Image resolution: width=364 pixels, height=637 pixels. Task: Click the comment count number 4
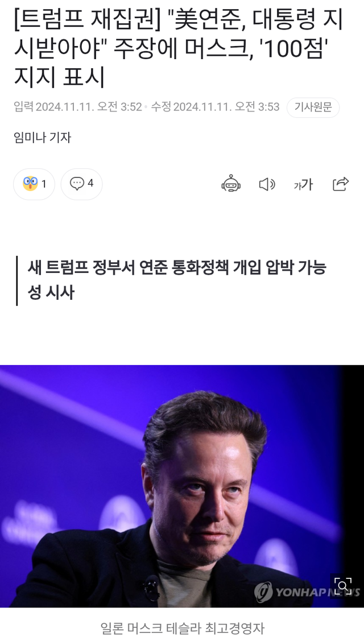coord(90,183)
